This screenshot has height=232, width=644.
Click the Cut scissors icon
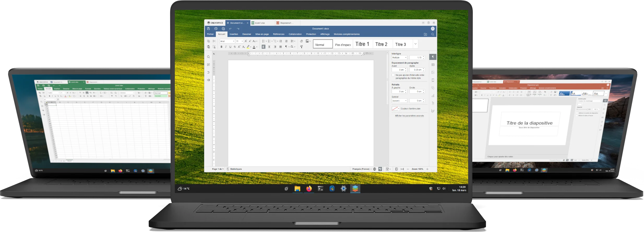(x=214, y=41)
